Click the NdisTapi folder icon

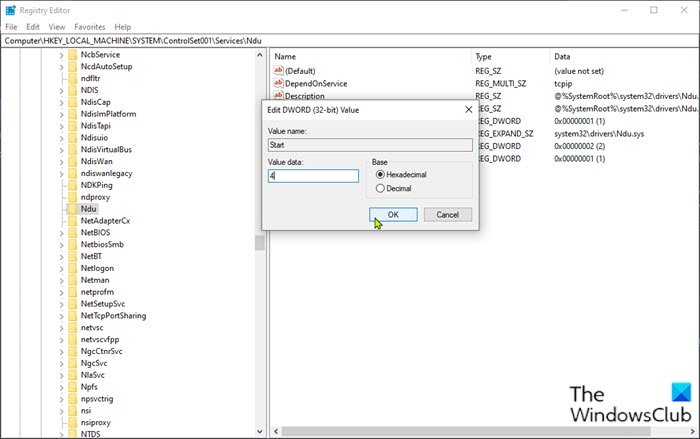tap(73, 126)
